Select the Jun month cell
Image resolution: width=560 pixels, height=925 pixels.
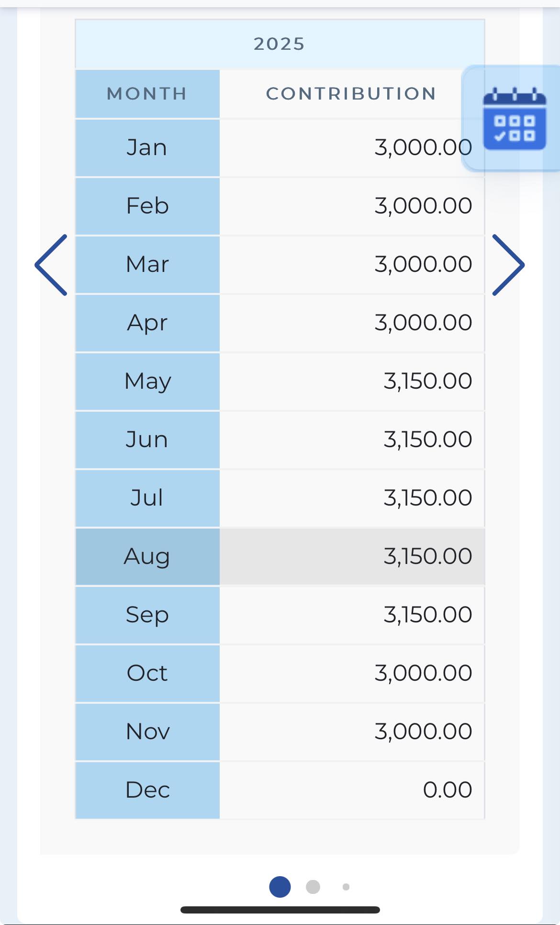coord(147,440)
